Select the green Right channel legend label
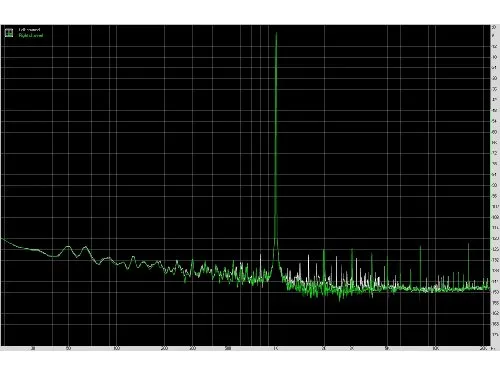The height and width of the screenshot is (375, 500). click(x=31, y=35)
